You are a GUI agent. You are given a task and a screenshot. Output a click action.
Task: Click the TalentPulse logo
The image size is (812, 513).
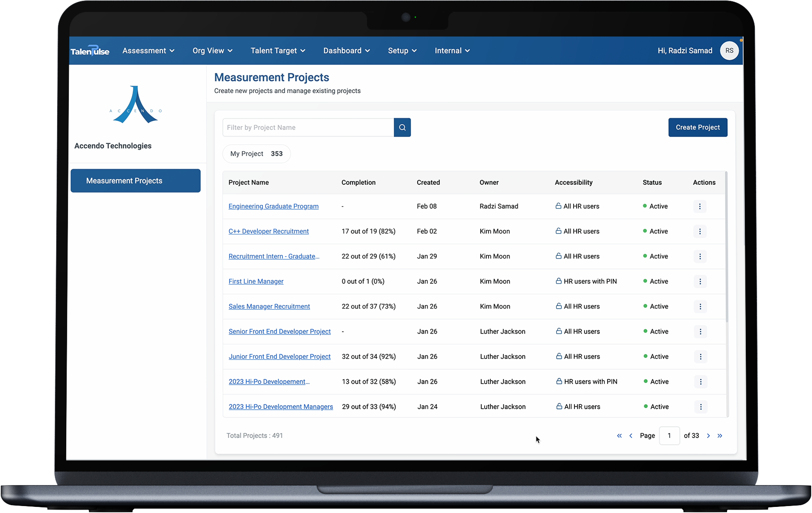pyautogui.click(x=90, y=51)
